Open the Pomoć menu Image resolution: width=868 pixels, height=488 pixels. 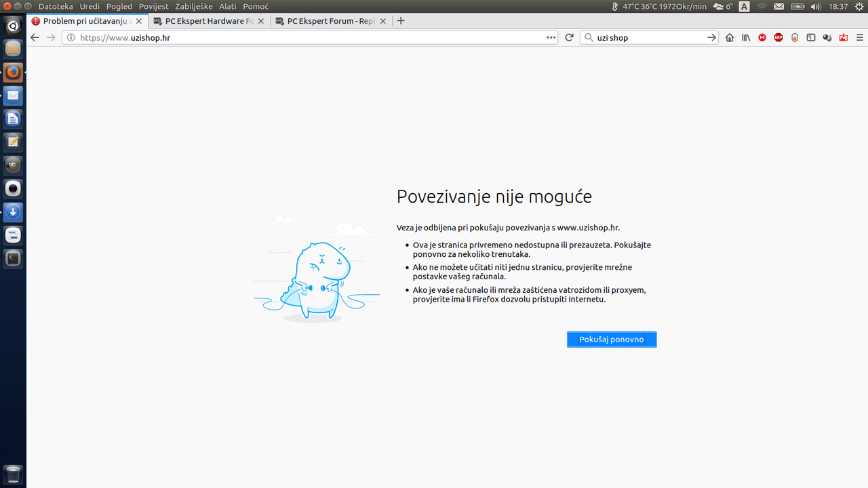tap(256, 6)
